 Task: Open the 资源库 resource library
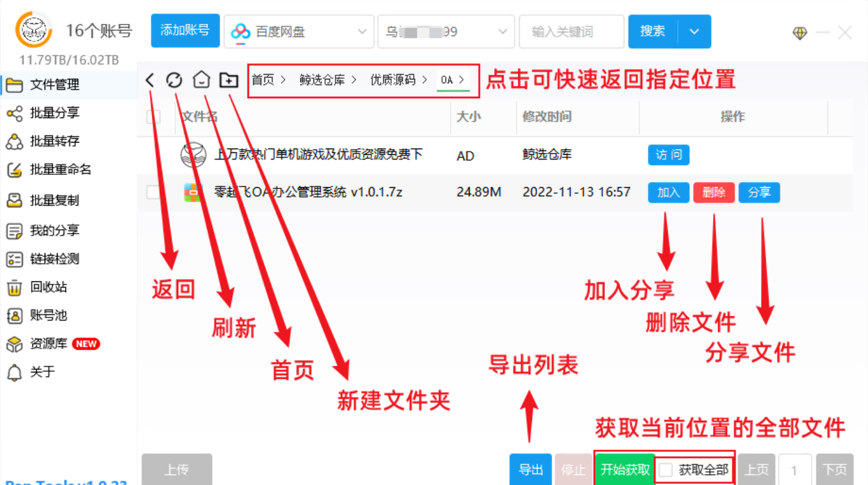(x=49, y=344)
